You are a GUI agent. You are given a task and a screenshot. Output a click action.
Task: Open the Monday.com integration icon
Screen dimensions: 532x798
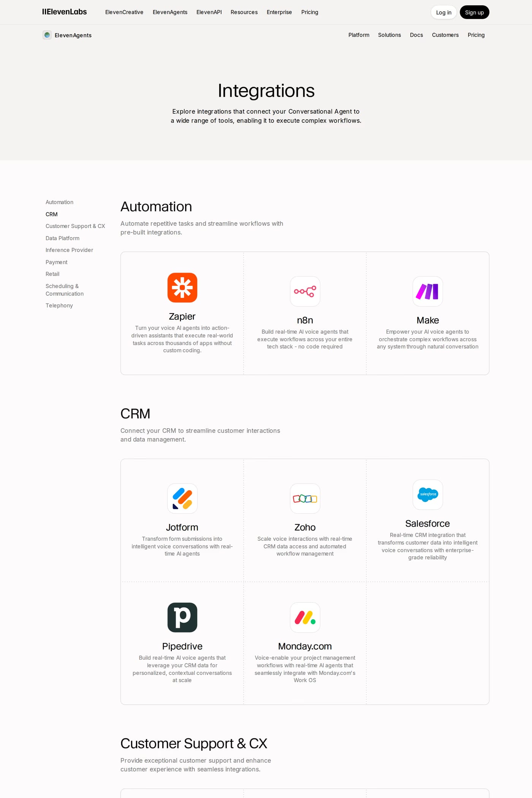click(305, 617)
